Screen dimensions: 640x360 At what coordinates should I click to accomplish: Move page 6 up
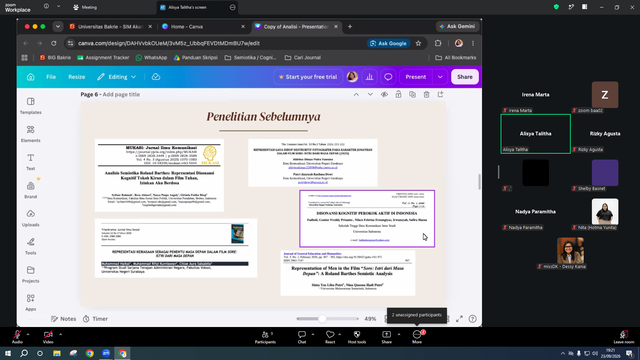pyautogui.click(x=356, y=94)
